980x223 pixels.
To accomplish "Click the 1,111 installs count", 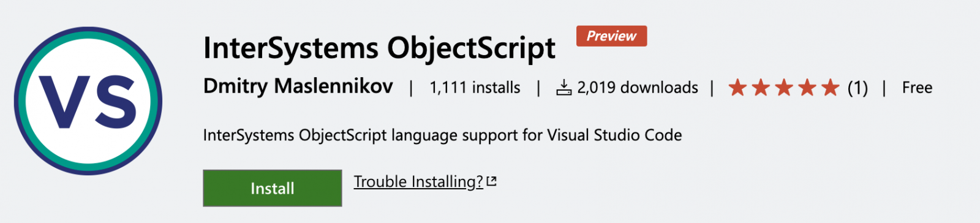I will click(x=475, y=88).
